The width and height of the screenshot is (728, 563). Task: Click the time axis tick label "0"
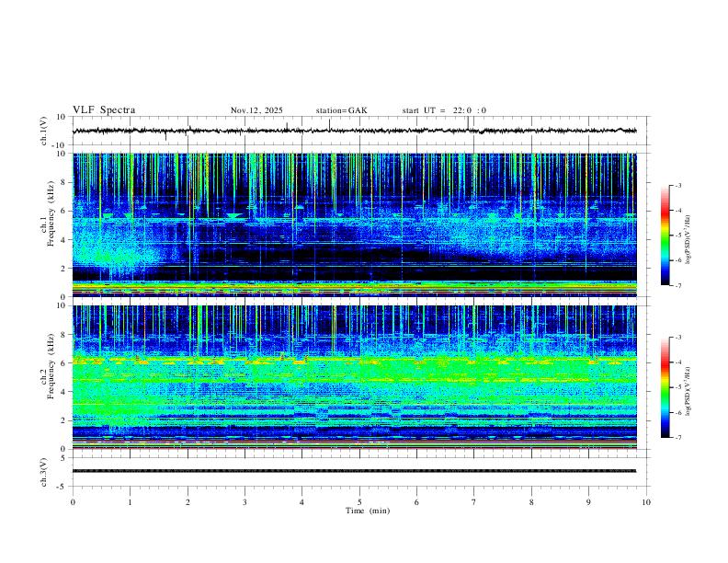coord(73,502)
